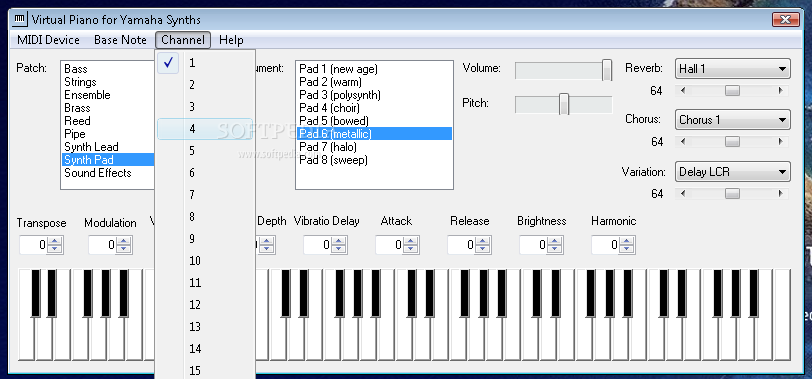
Task: Select channel 3 in Channel menu
Action: (205, 107)
